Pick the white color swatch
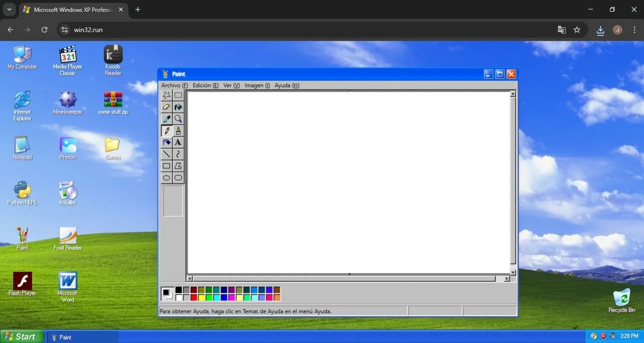 [x=179, y=297]
